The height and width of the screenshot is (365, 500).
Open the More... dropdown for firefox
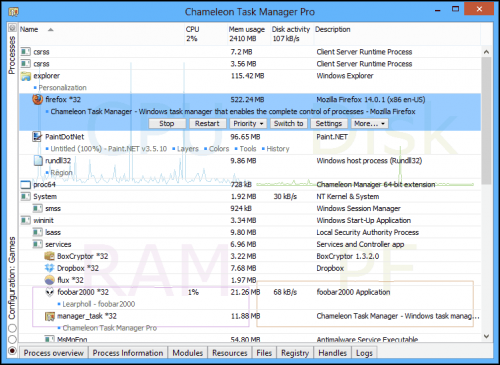(x=370, y=124)
